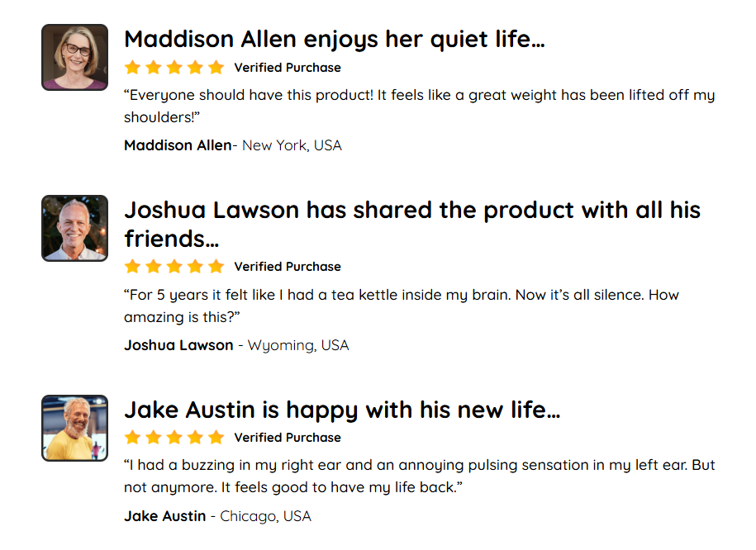
Task: Click the "buzzing in my right ear" quote
Action: click(x=419, y=477)
